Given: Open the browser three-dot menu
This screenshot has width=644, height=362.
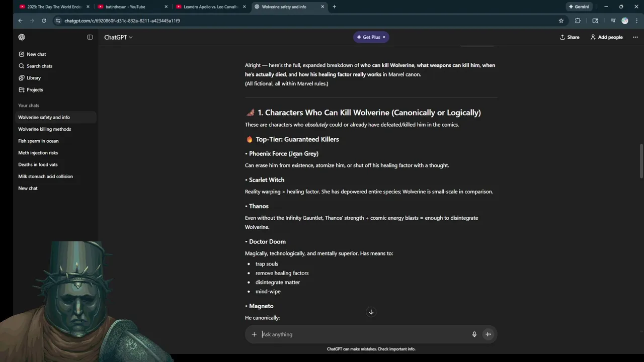Looking at the screenshot, I should point(636,21).
